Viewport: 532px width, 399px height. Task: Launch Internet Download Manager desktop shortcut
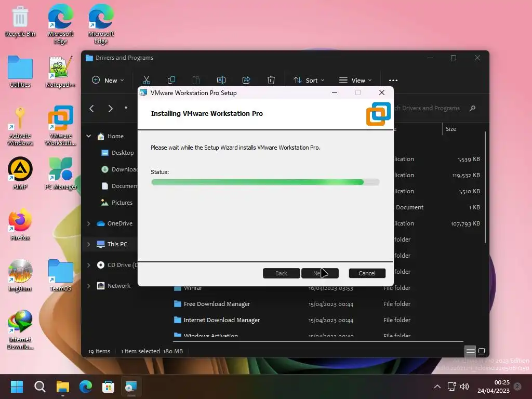click(x=20, y=329)
